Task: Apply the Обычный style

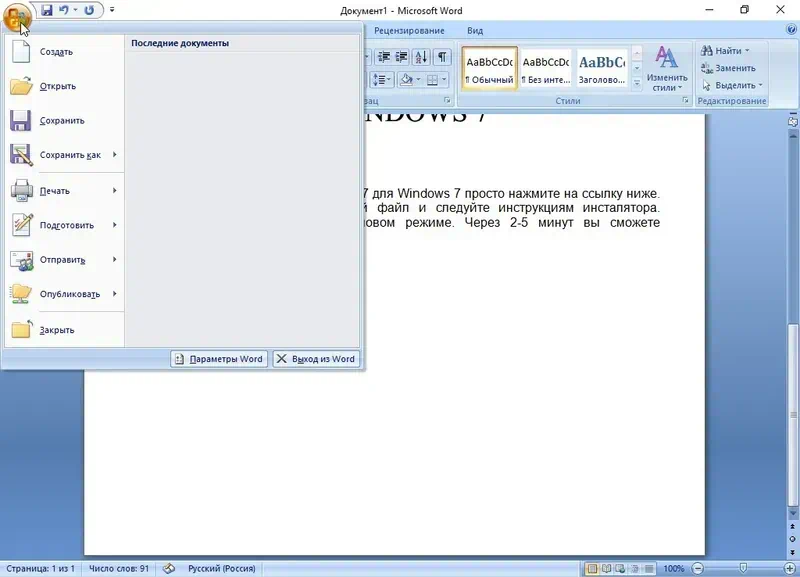Action: [x=489, y=69]
